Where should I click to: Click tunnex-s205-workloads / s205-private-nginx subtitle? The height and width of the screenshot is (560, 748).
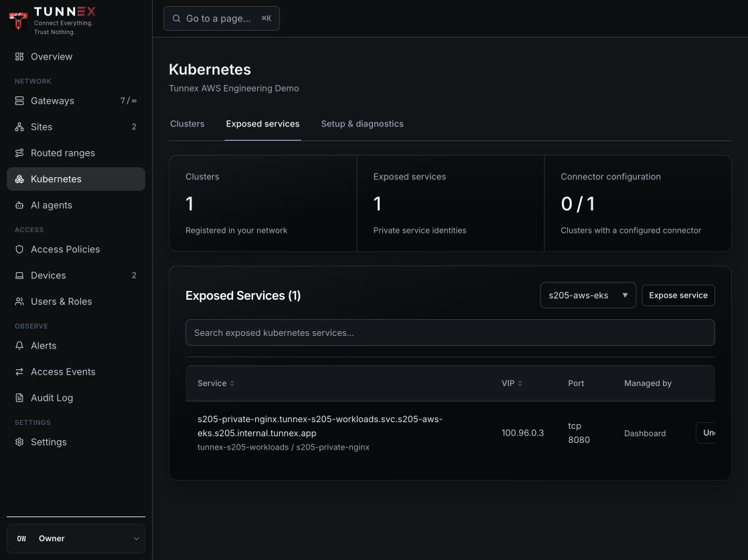pos(283,448)
